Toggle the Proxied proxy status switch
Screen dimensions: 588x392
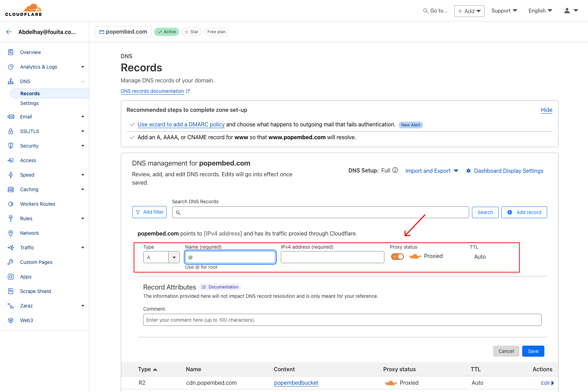pos(398,257)
